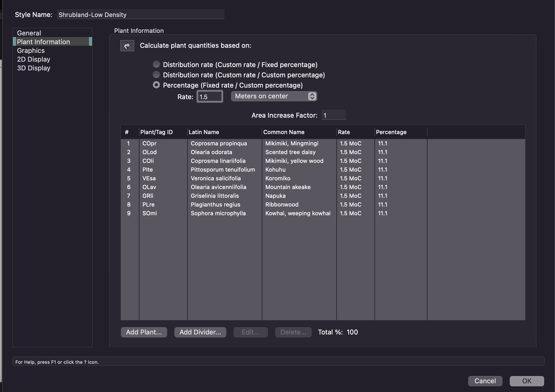The image size is (555, 392).
Task: Switch to the Graphics category
Action: [31, 50]
